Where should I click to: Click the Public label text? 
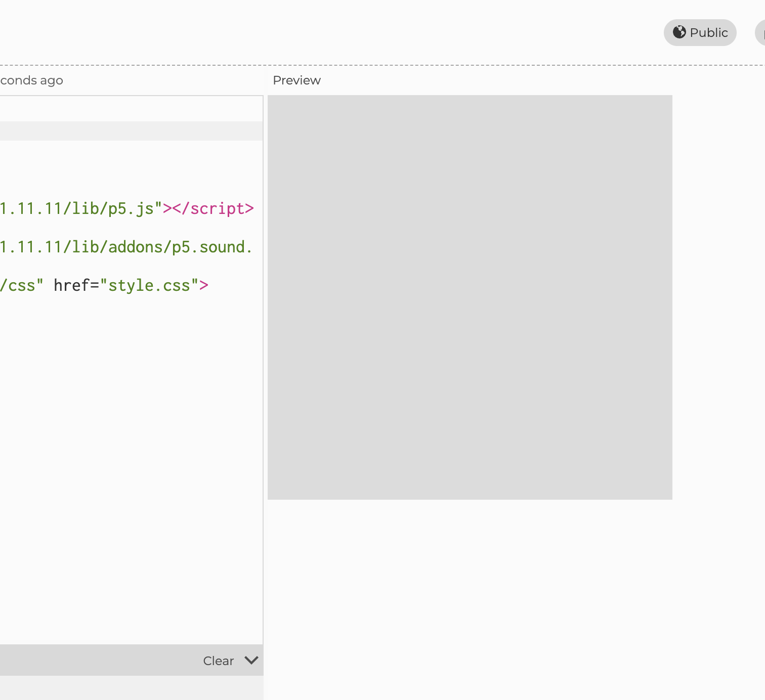[710, 32]
